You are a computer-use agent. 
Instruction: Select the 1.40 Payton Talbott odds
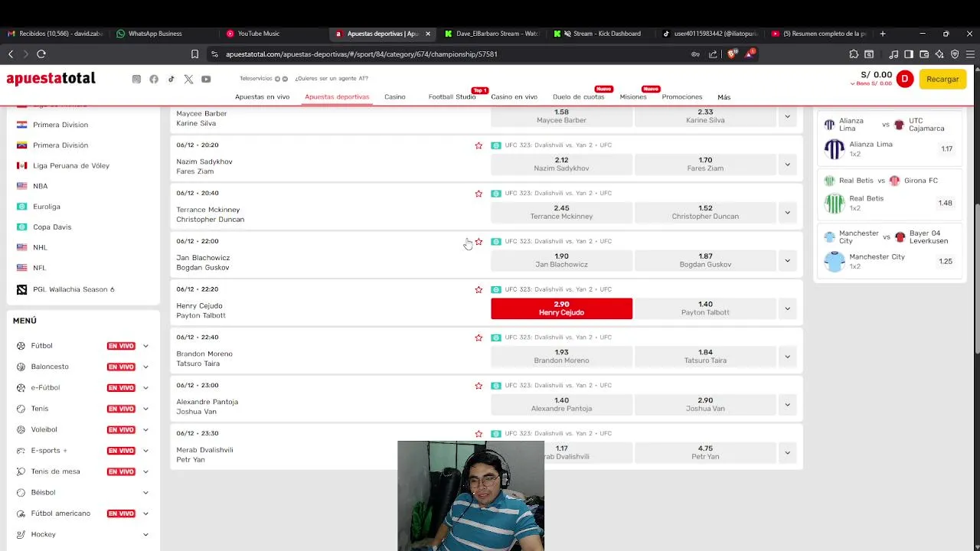[x=705, y=308]
